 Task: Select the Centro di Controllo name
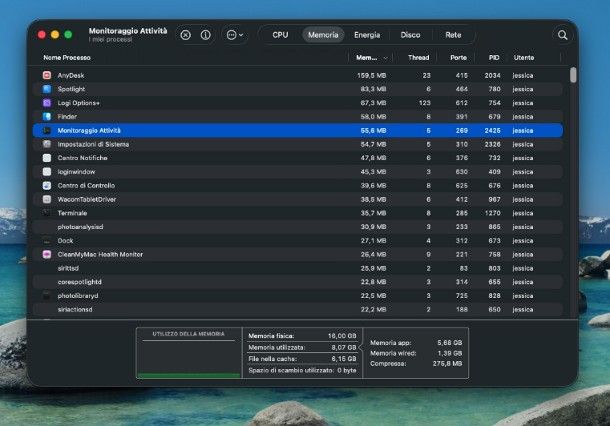point(86,186)
